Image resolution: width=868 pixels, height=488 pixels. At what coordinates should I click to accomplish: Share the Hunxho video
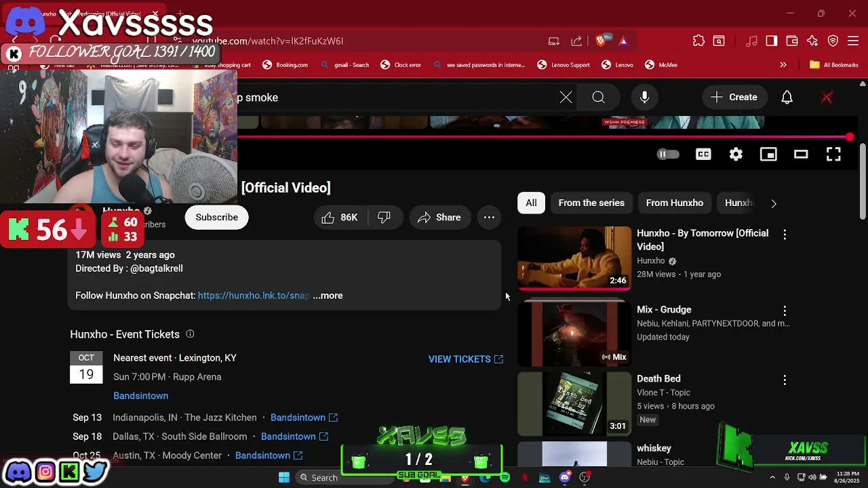439,218
